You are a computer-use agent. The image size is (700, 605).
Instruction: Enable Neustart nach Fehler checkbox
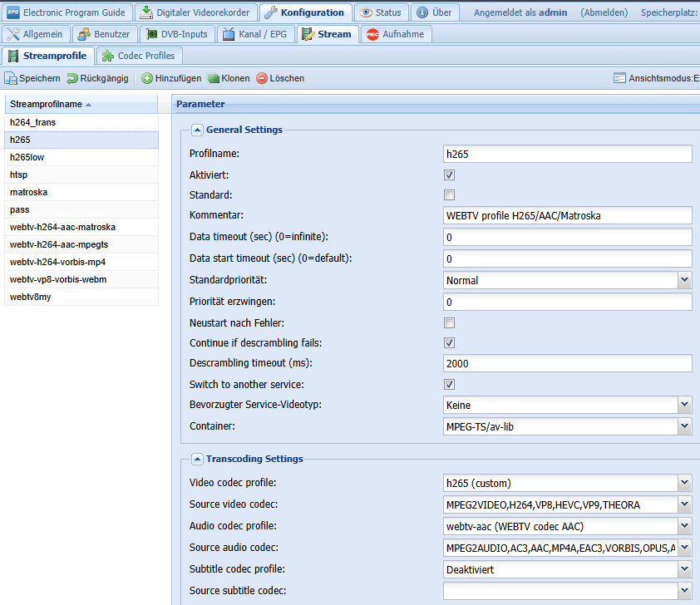click(x=449, y=322)
